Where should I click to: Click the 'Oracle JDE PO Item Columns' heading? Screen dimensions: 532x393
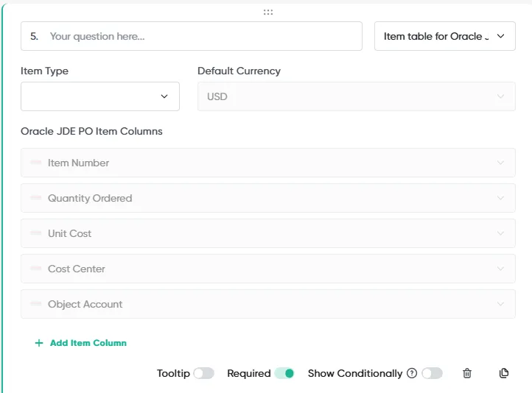pos(91,131)
